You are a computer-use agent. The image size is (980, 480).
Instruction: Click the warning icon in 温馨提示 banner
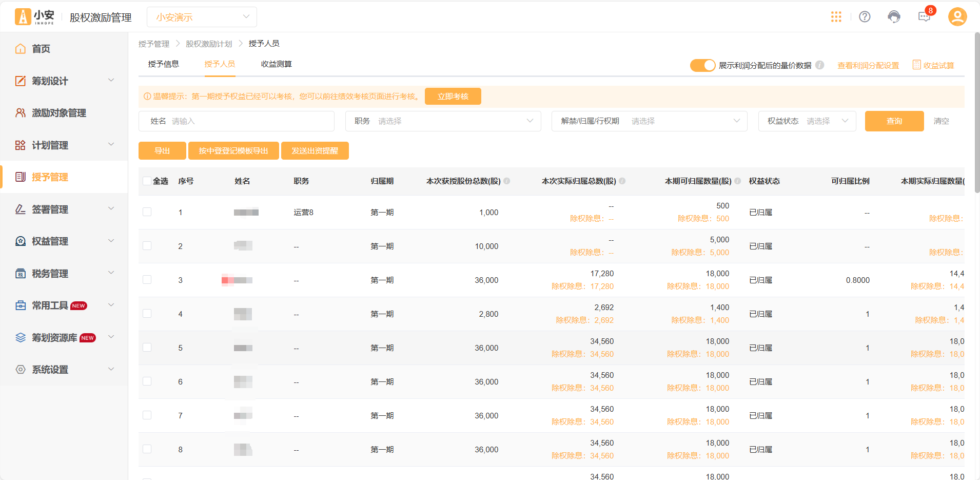pyautogui.click(x=147, y=97)
